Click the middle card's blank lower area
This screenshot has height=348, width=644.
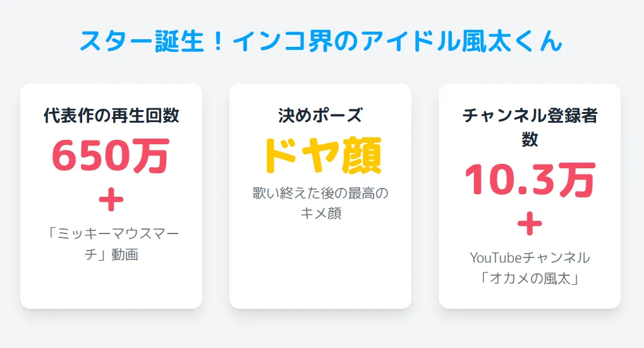[320, 265]
